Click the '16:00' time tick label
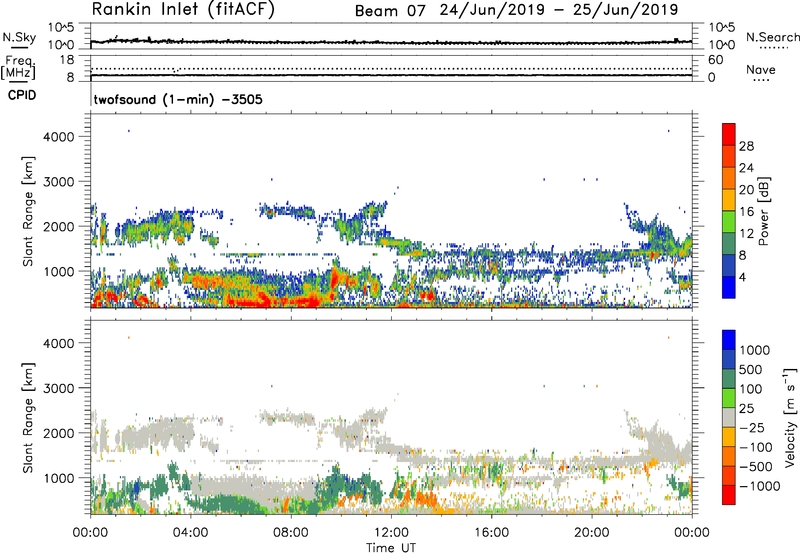Image resolution: width=800 pixels, height=554 pixels. (491, 533)
